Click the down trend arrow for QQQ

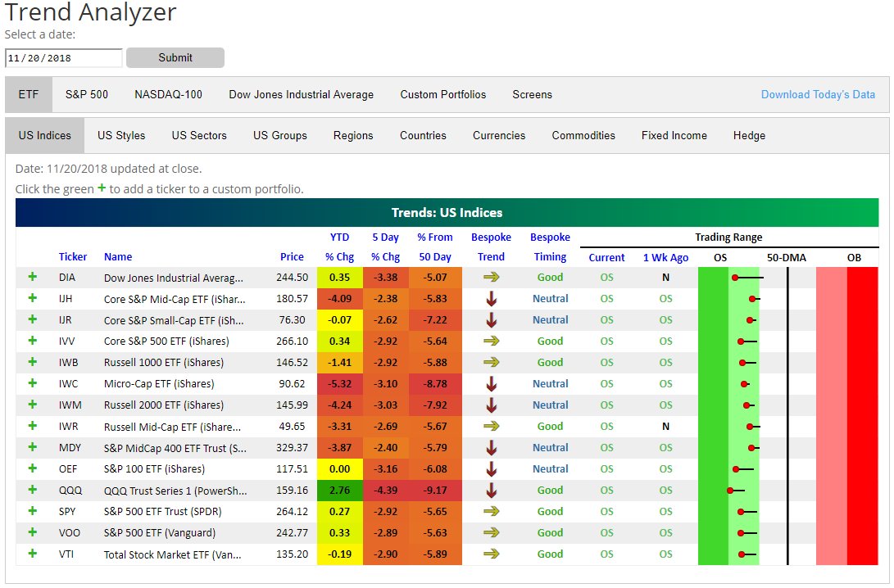coord(491,490)
